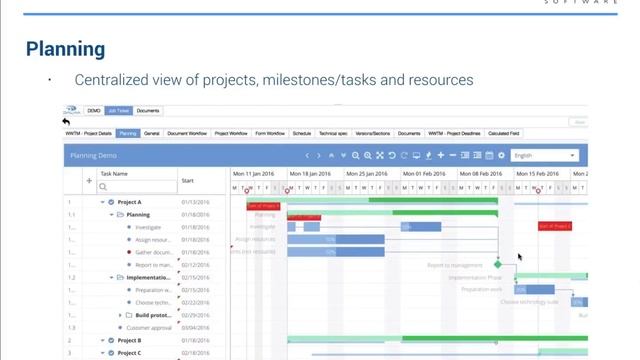Click the Report to management milestone diamond
Screen dimensions: 640x360
coord(498,264)
